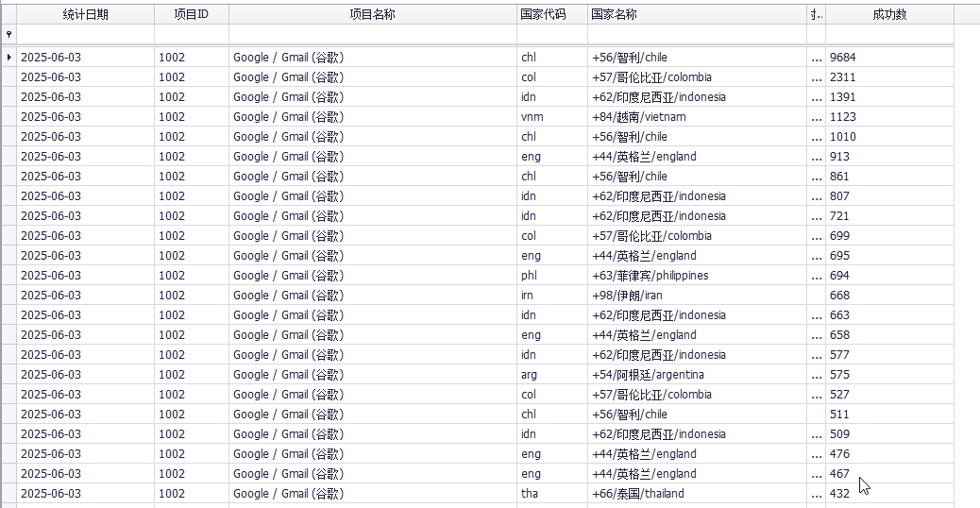Focus the filter box under 成功数
Image resolution: width=980 pixels, height=508 pixels.
(889, 34)
